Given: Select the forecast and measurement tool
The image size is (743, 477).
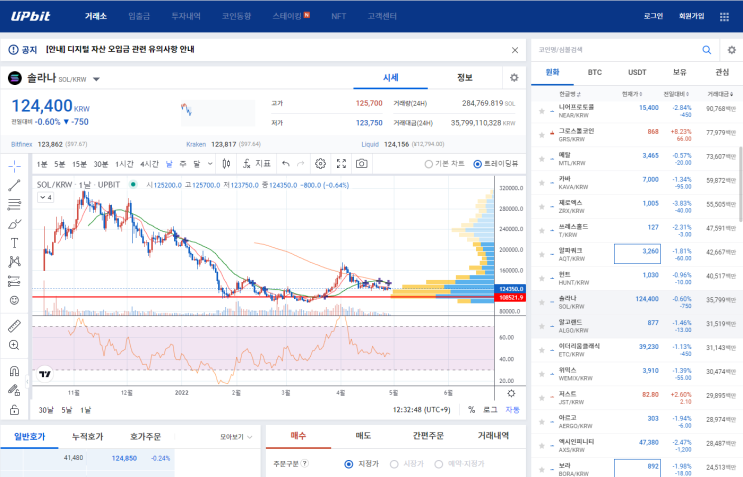Looking at the screenshot, I should click(x=14, y=281).
